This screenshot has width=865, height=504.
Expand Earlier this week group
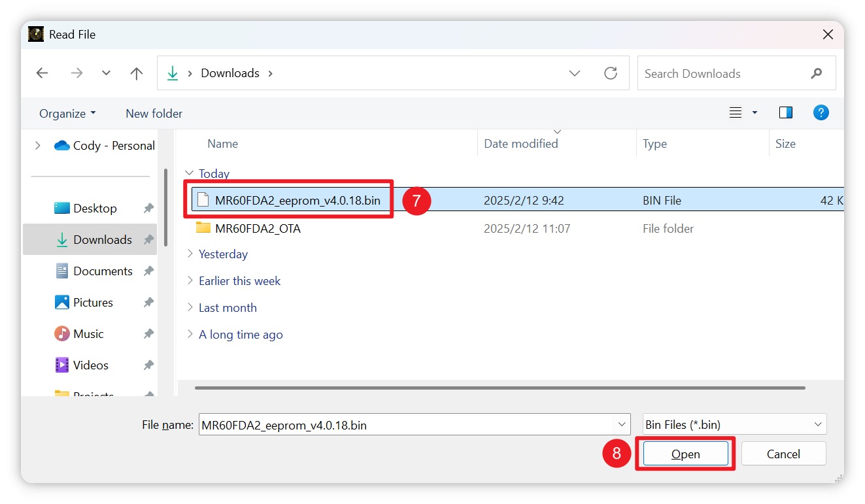190,280
